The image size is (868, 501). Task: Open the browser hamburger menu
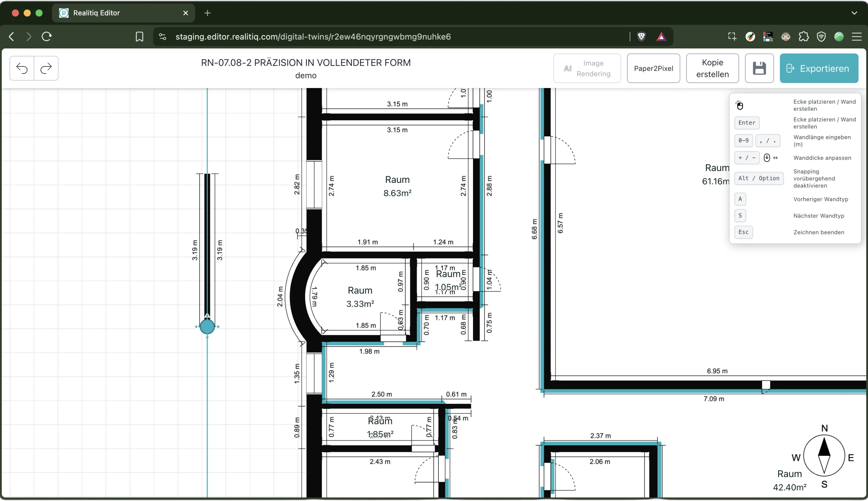856,37
